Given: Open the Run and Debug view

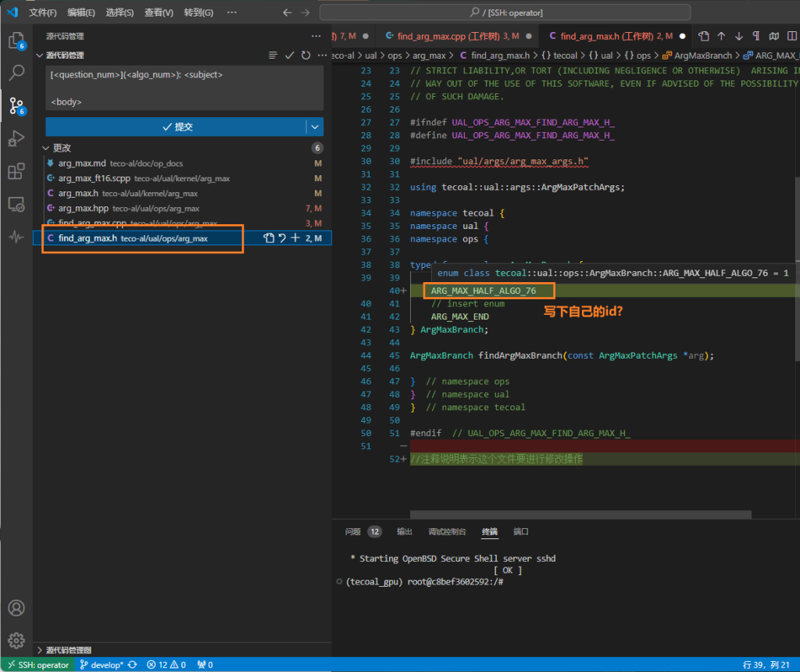Looking at the screenshot, I should click(x=16, y=138).
